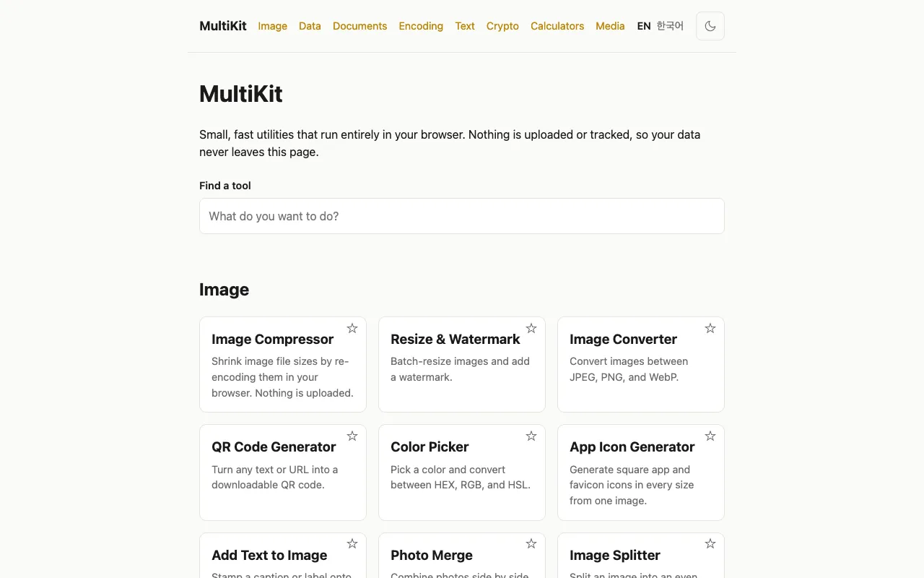Viewport: 924px width, 578px height.
Task: Toggle dark mode with moon icon
Action: pos(710,26)
